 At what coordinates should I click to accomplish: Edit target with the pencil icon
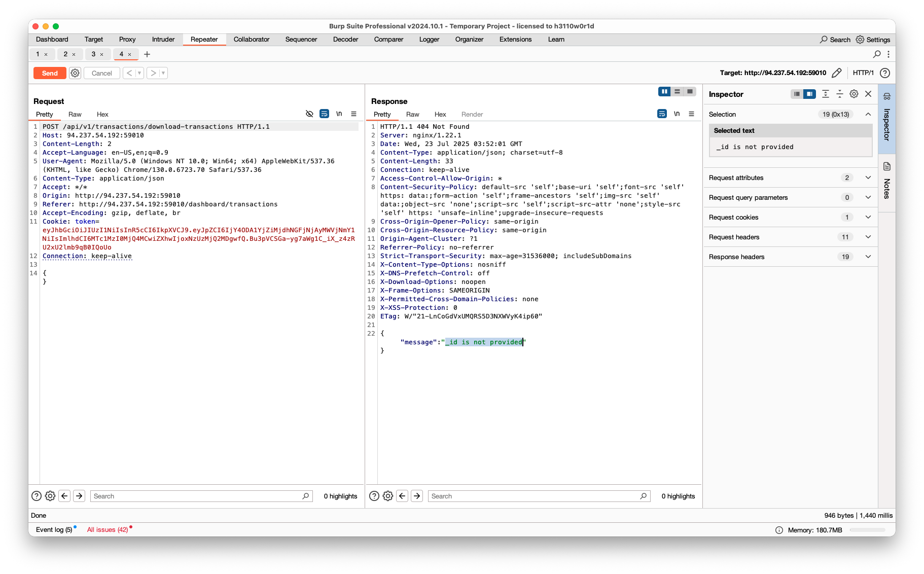pos(837,73)
